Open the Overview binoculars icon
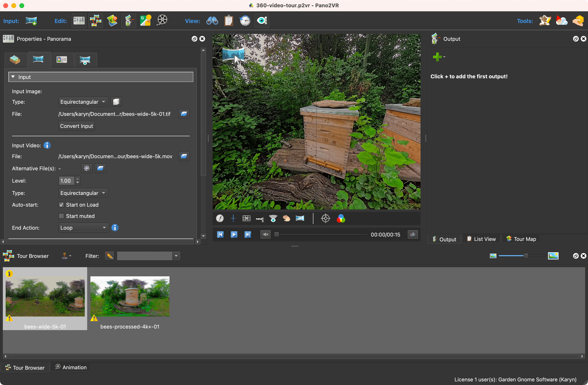Viewport: 588px width, 385px height. click(x=212, y=21)
